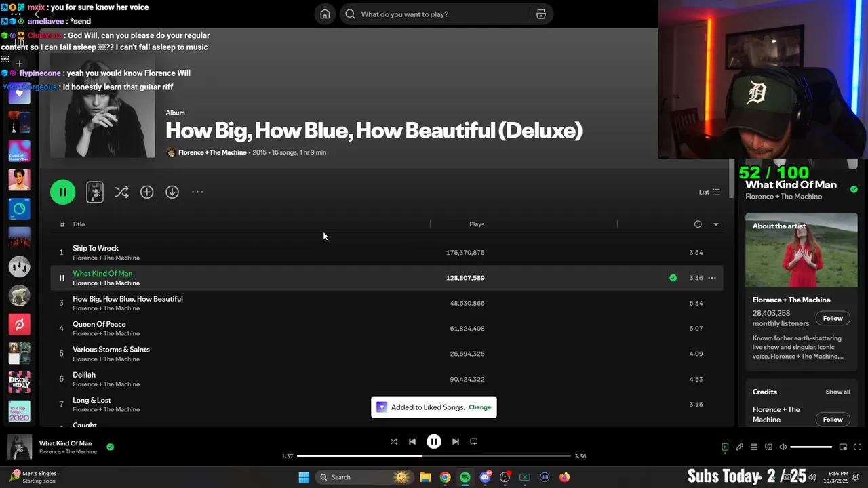Viewport: 868px width, 488px height.
Task: Toggle the Now Playing view icon
Action: 725,447
